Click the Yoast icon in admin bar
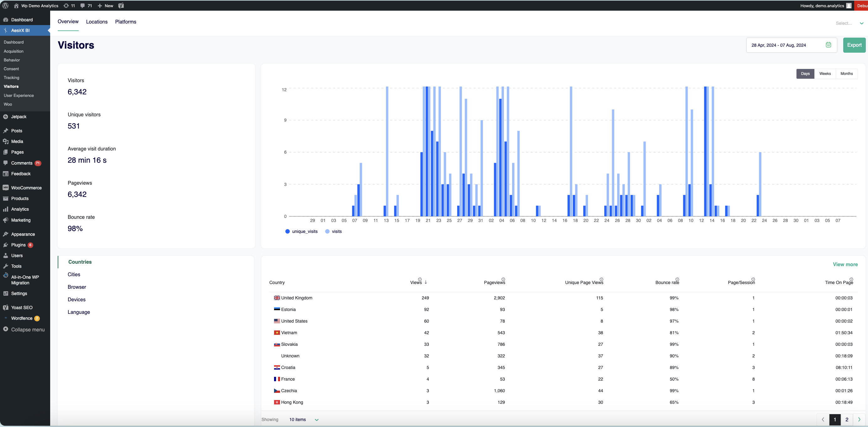This screenshot has width=868, height=427. tap(121, 6)
